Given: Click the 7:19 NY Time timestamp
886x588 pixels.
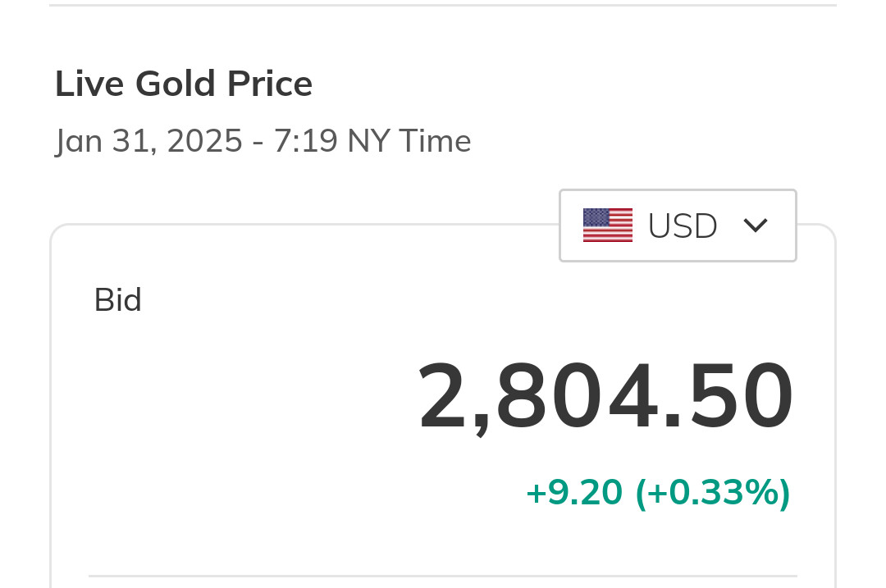Looking at the screenshot, I should (x=372, y=141).
